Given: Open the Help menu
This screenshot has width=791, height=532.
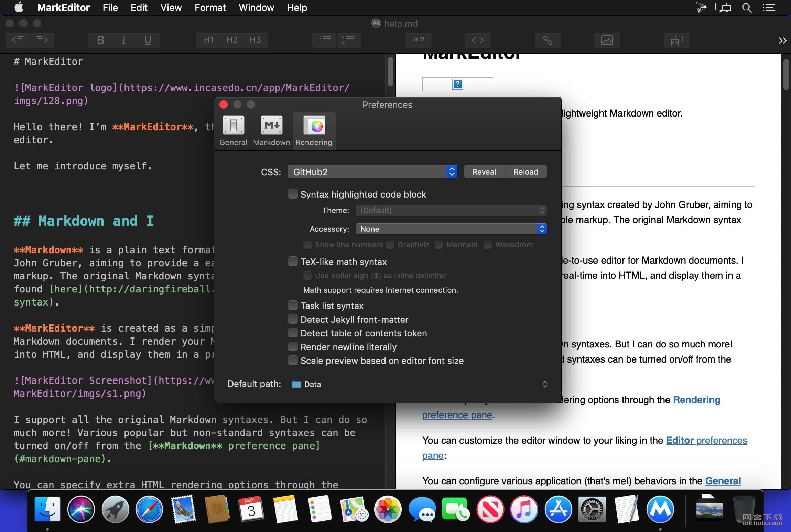Looking at the screenshot, I should [297, 8].
